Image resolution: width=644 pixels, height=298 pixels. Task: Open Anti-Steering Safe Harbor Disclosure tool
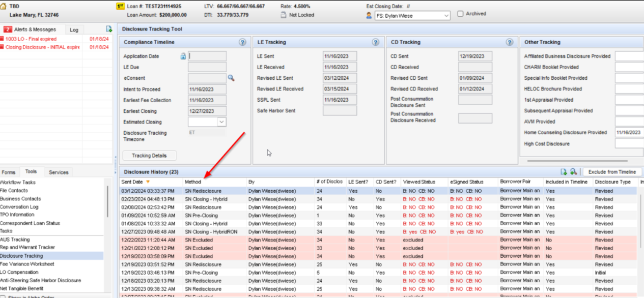tap(40, 280)
